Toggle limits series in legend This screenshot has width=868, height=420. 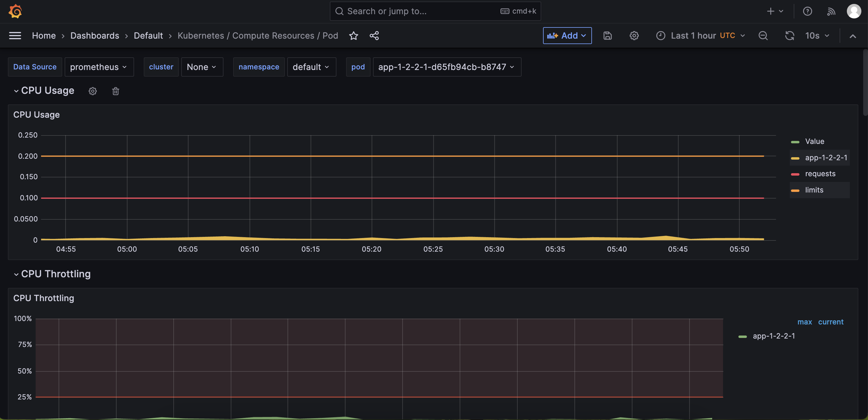click(x=814, y=190)
